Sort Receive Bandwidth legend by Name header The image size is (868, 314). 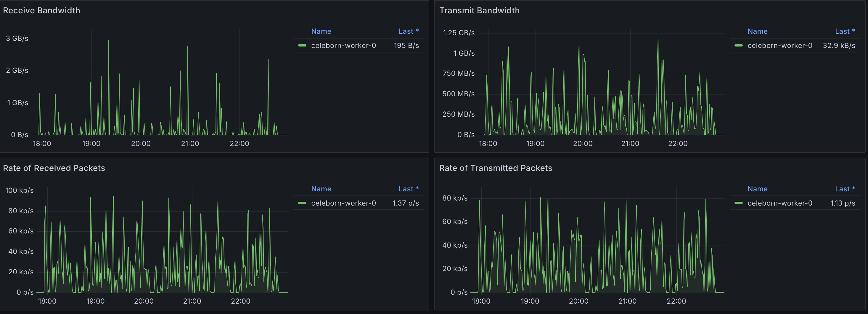321,31
